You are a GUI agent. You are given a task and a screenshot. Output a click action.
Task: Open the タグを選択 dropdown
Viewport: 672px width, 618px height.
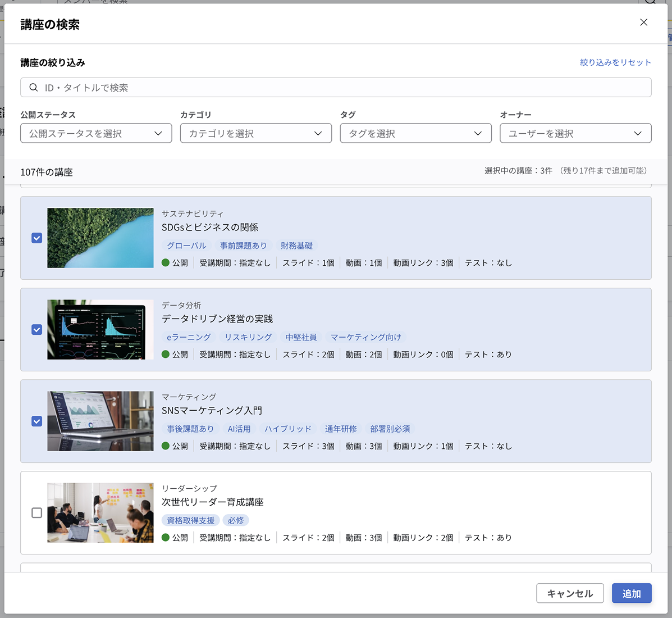point(415,133)
